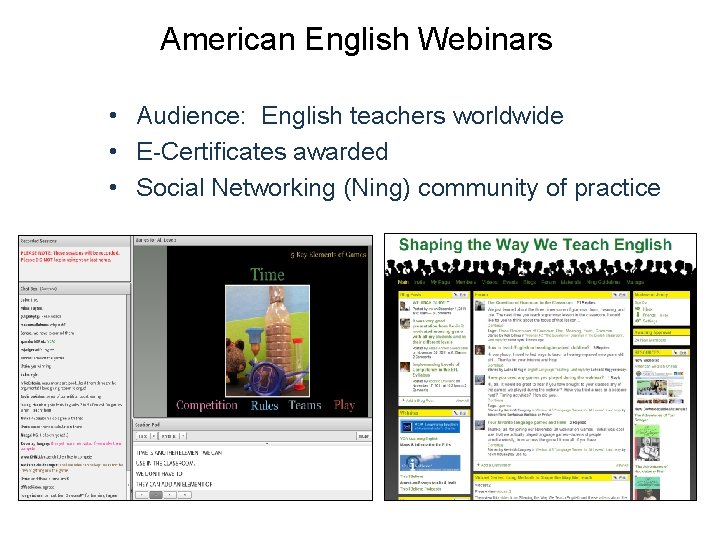Open forum post about hearing impaired children
Screen dimensions: 720x540
point(538,348)
